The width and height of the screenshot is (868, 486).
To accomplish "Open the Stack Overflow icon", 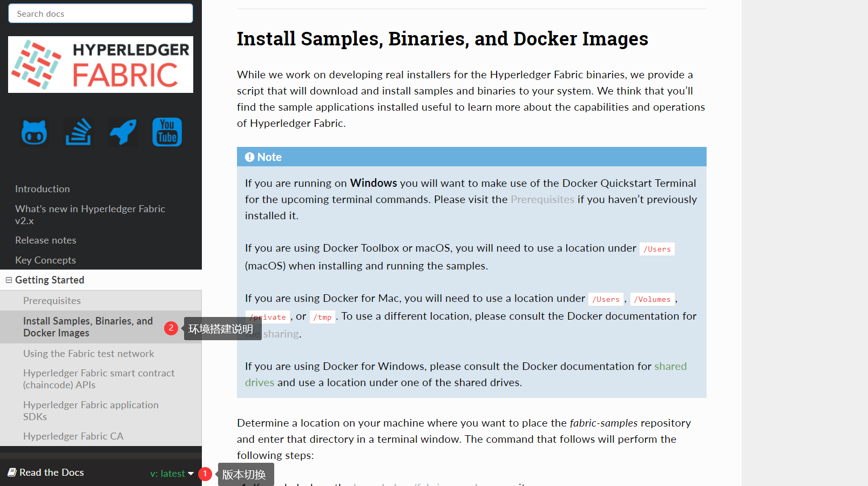I will click(78, 132).
